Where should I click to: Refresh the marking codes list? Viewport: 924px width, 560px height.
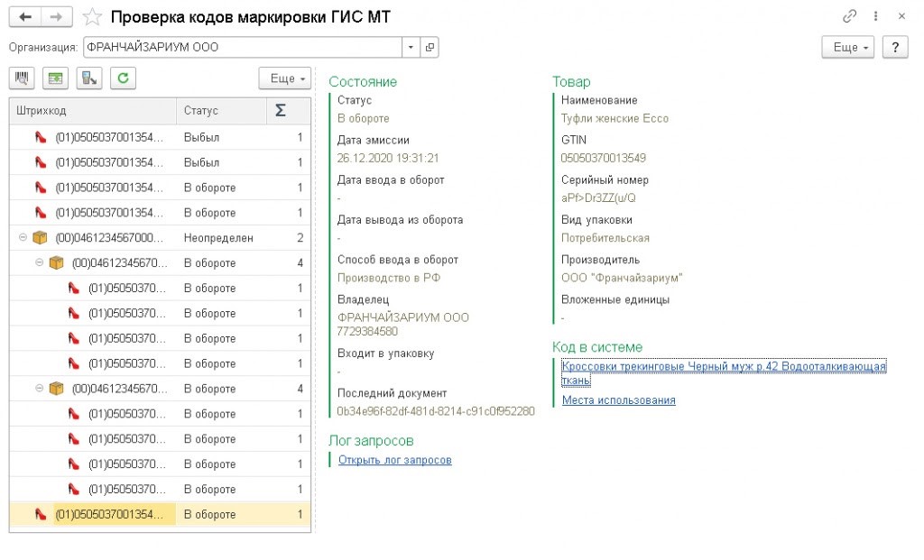[124, 78]
